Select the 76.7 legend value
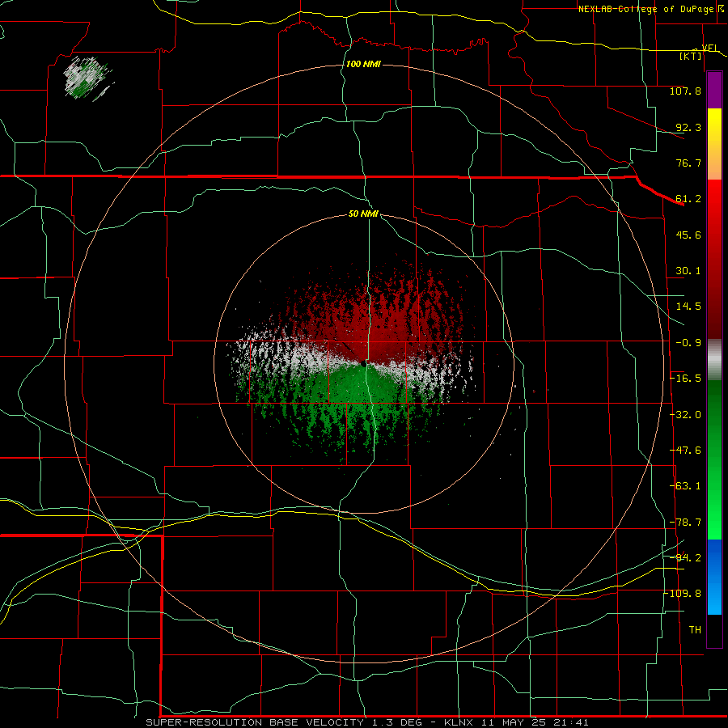This screenshot has height=728, width=728. [688, 163]
